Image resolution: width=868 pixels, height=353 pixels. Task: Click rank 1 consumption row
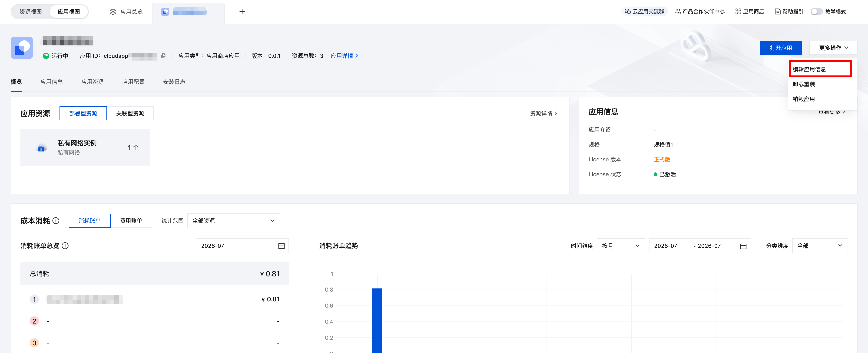click(155, 299)
